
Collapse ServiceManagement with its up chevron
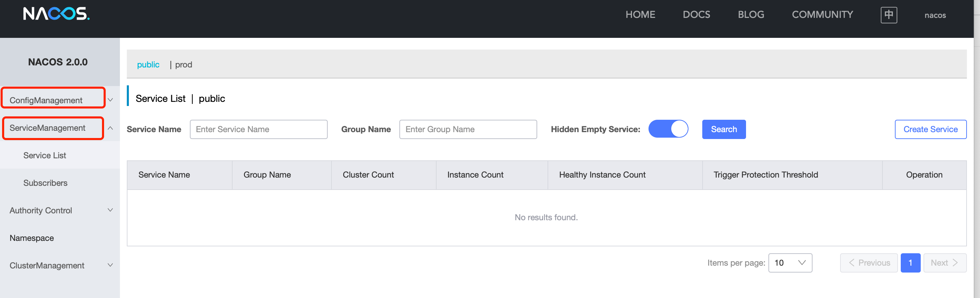110,128
